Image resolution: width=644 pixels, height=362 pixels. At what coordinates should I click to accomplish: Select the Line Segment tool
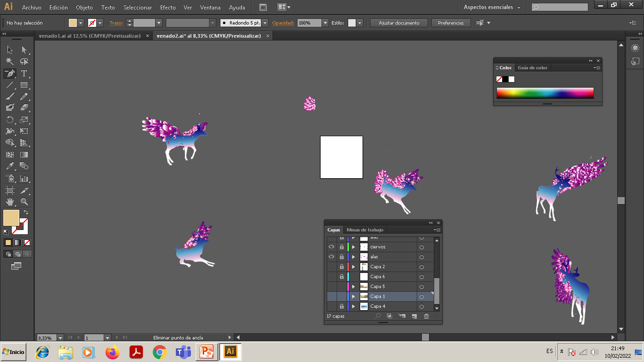click(10, 85)
